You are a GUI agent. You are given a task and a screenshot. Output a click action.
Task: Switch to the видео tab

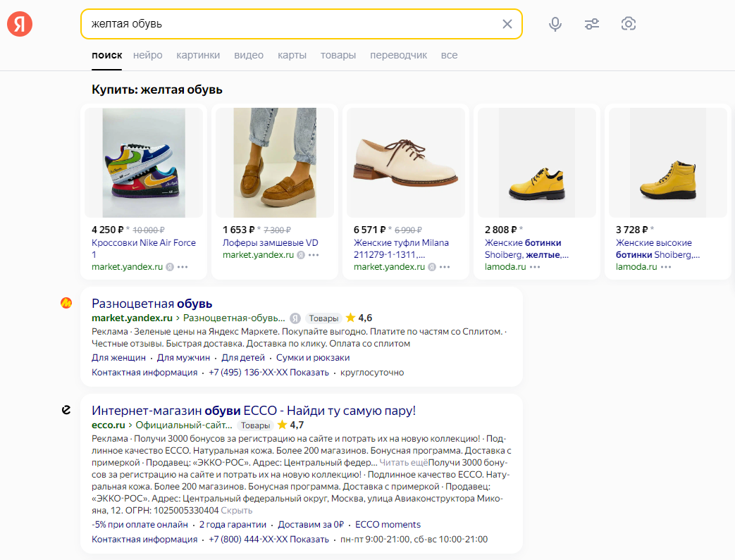click(249, 56)
